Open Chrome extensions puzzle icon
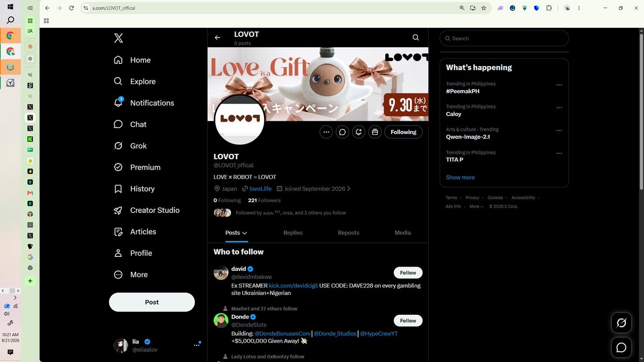Viewport: 644px width, 362px height. click(x=548, y=8)
